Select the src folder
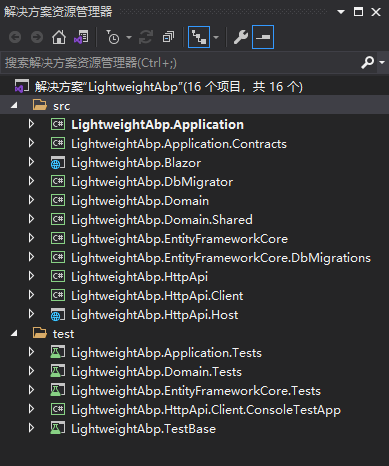The height and width of the screenshot is (466, 389). [x=62, y=106]
